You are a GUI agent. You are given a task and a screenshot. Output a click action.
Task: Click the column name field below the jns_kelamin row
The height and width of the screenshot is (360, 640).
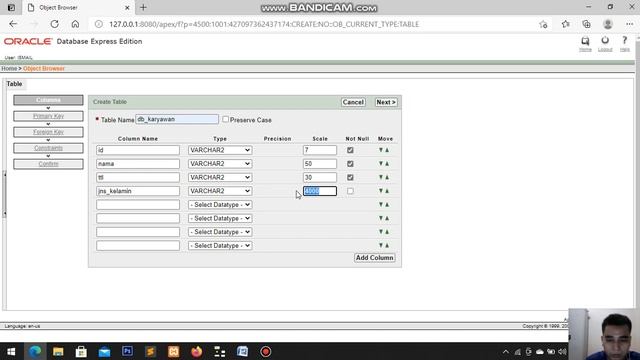(138, 204)
